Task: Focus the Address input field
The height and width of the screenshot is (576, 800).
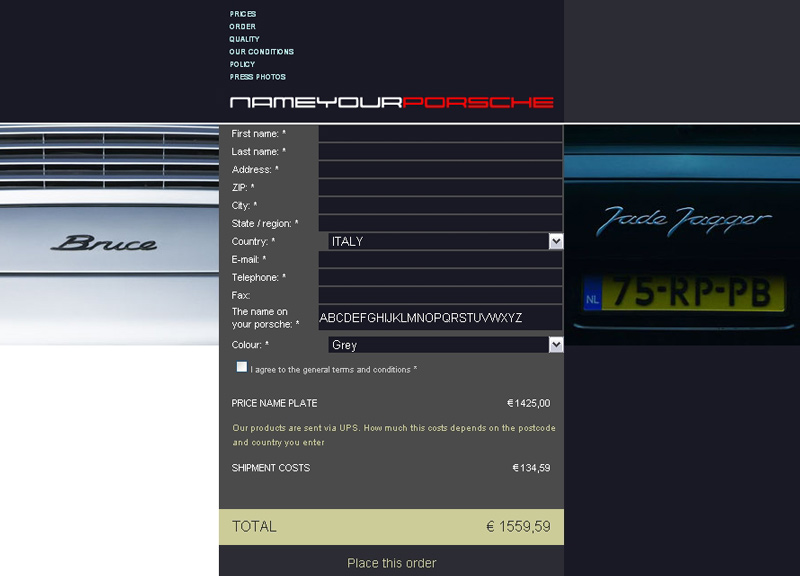Action: coord(440,169)
